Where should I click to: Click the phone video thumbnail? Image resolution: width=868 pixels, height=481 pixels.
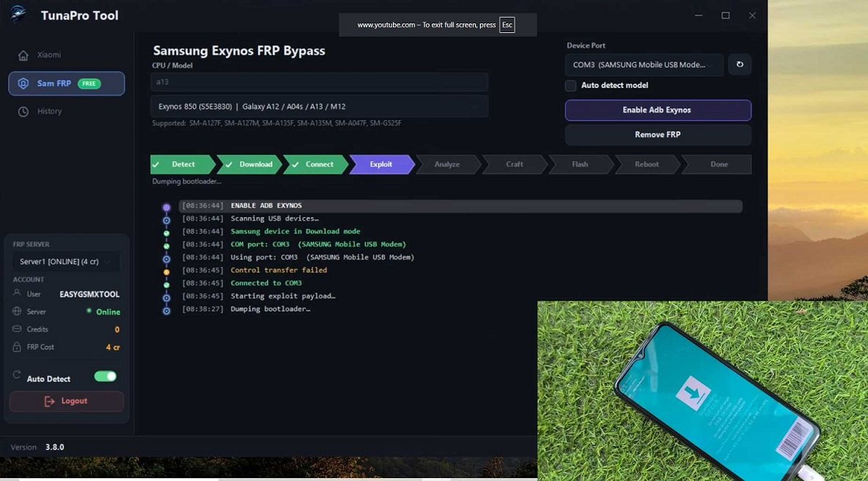[702, 391]
